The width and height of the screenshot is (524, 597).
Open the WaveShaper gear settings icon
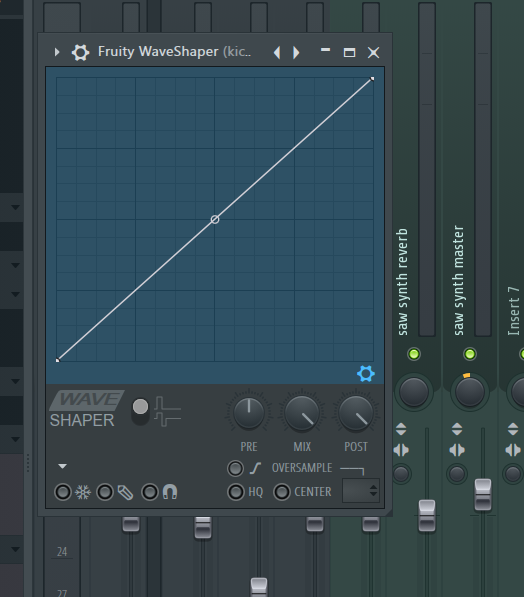80,52
